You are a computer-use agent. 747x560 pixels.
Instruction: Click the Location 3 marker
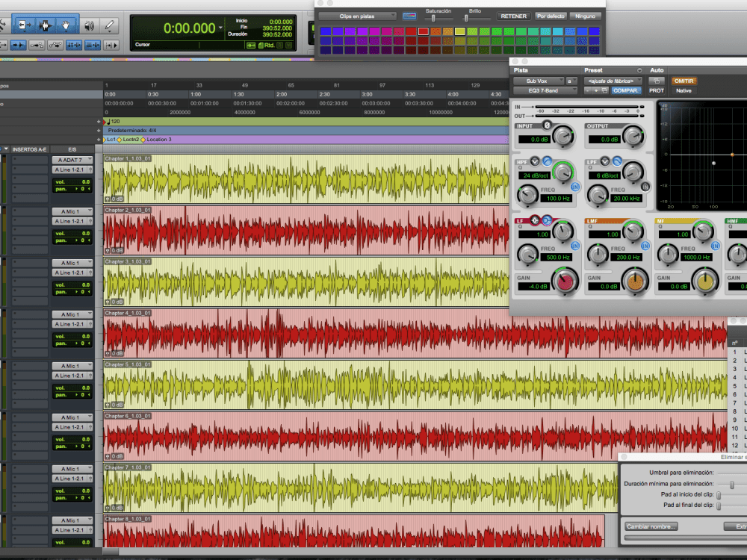(x=159, y=140)
